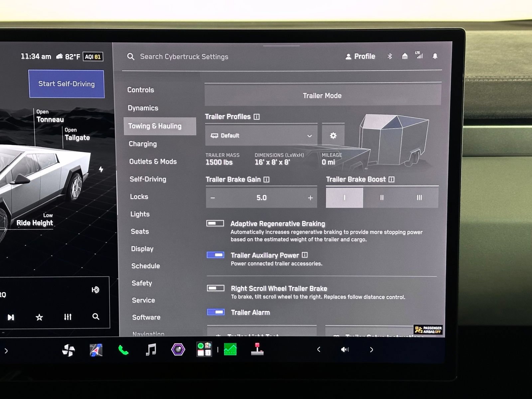Screen dimensions: 532x399
Task: Show Trailer Brake Boost info icon
Action: [391, 180]
